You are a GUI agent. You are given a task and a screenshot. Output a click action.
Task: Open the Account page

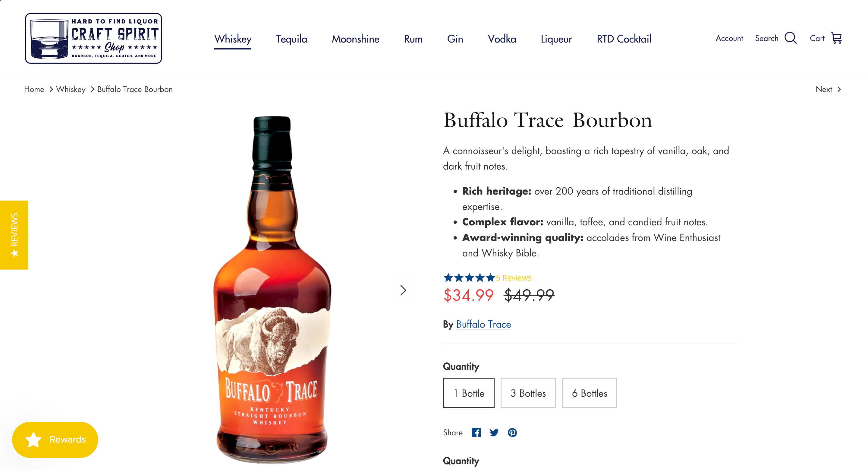[x=729, y=38]
